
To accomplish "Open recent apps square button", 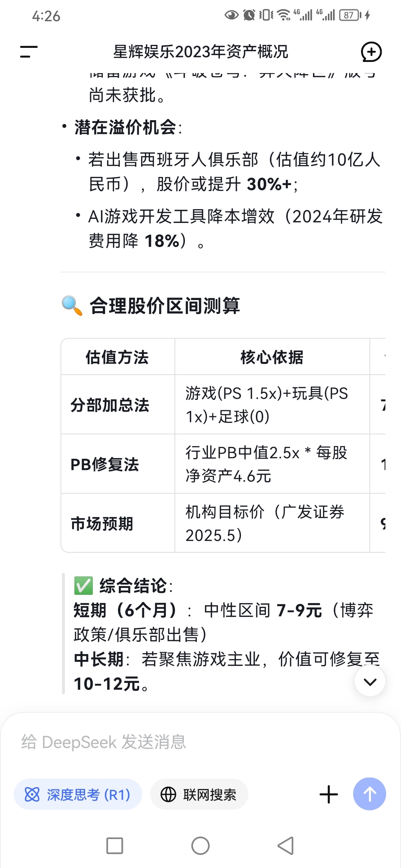I will [x=115, y=846].
